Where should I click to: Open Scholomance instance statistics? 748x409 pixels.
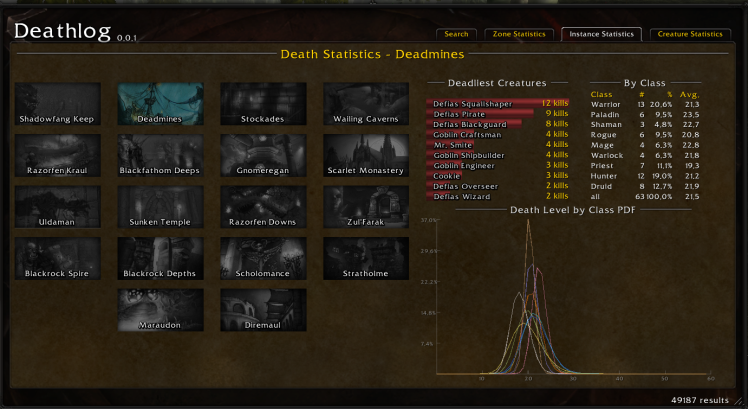[x=263, y=259]
